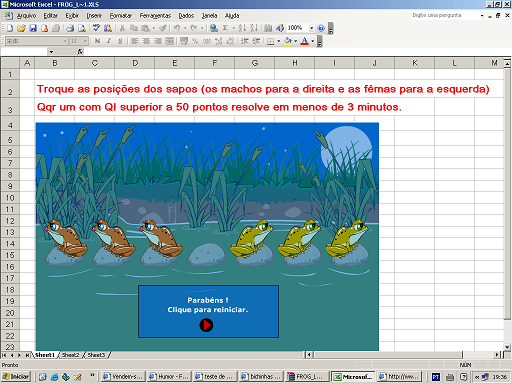The width and height of the screenshot is (512, 384).
Task: Undo the last action
Action: click(x=177, y=28)
